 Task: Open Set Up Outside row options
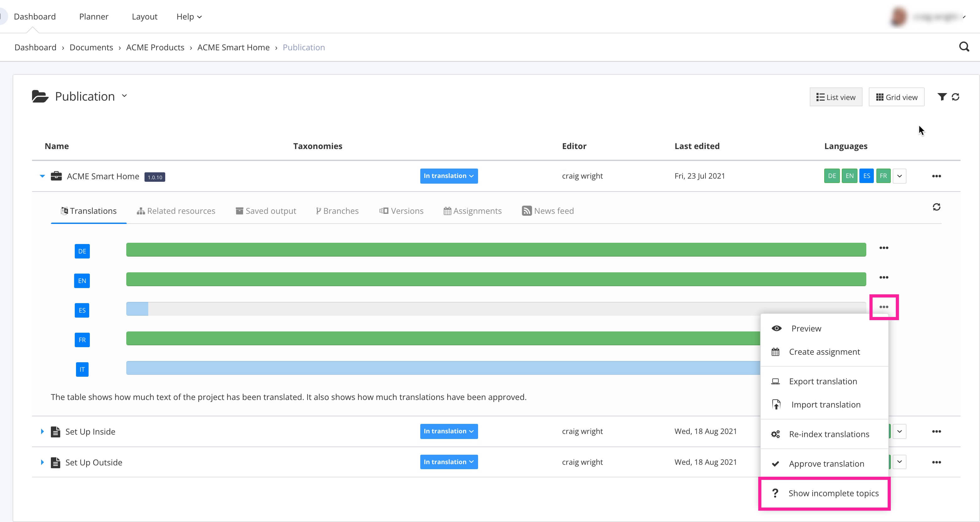(936, 462)
